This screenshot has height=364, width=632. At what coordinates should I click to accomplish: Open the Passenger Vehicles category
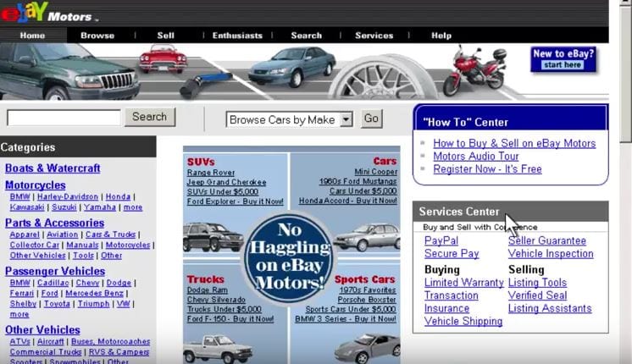click(x=55, y=272)
